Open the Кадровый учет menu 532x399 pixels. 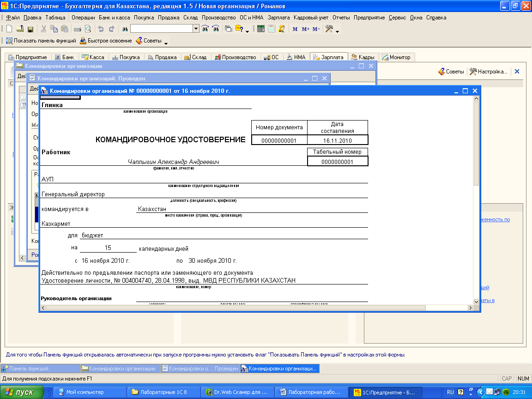(x=311, y=18)
